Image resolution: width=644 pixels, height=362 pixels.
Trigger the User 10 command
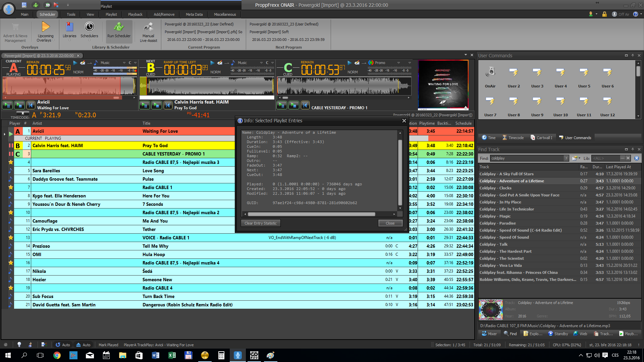(560, 106)
